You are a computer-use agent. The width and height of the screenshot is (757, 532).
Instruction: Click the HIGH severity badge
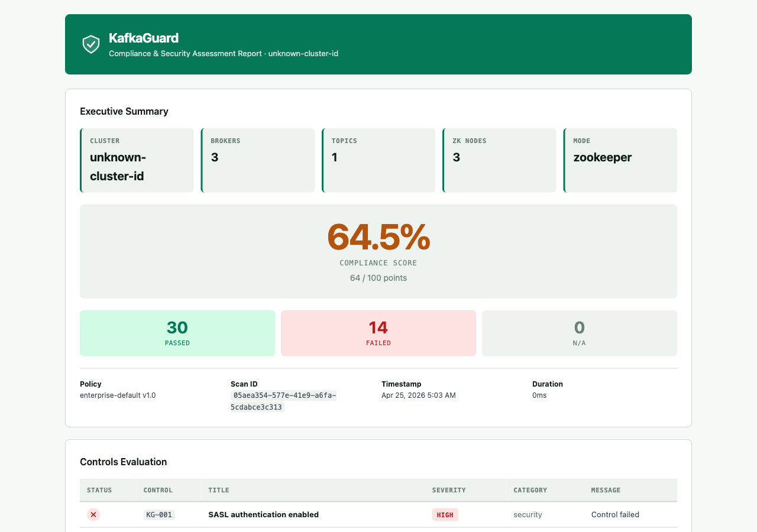point(445,515)
